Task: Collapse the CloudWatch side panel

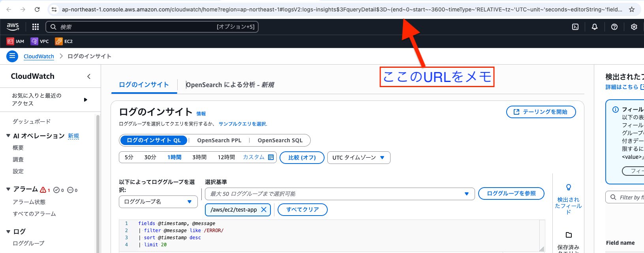Action: (89, 76)
